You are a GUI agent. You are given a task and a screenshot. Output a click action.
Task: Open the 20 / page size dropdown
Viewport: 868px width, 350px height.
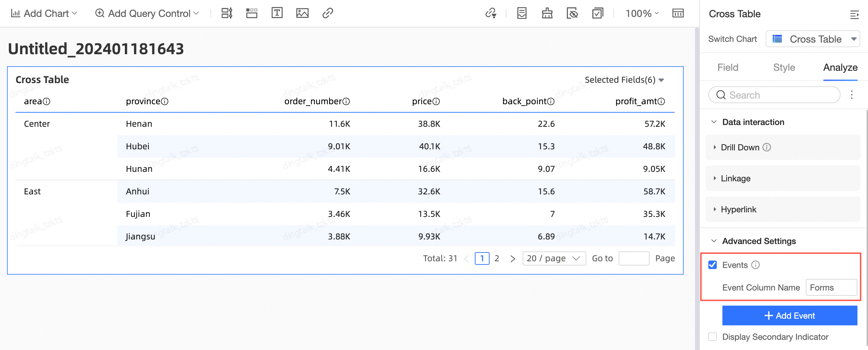pos(554,258)
